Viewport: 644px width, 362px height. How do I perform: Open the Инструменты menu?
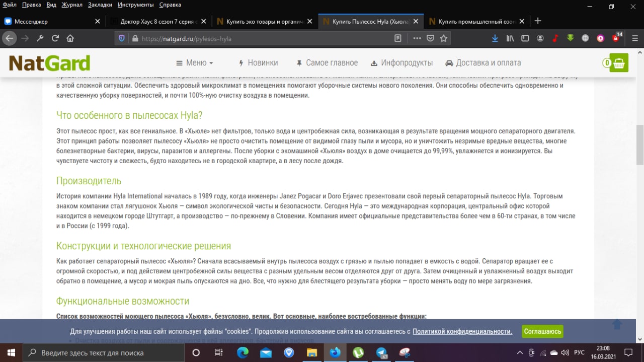click(x=136, y=5)
